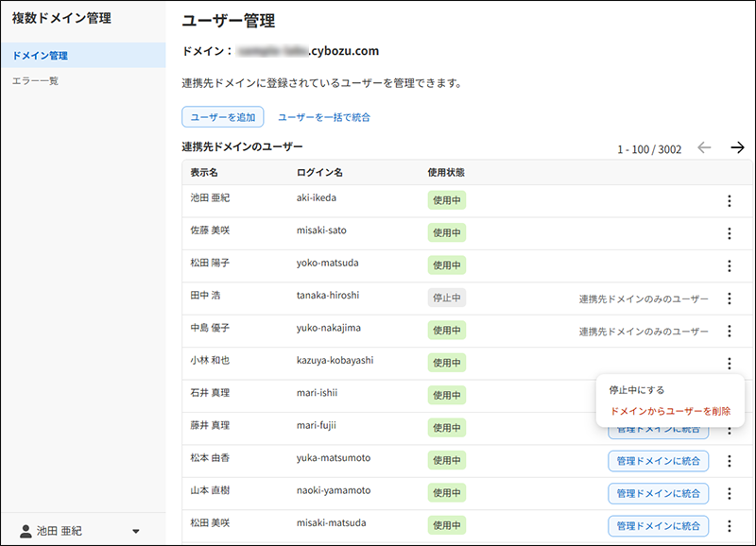Open the options menu for 松田 陽子 row

point(729,265)
